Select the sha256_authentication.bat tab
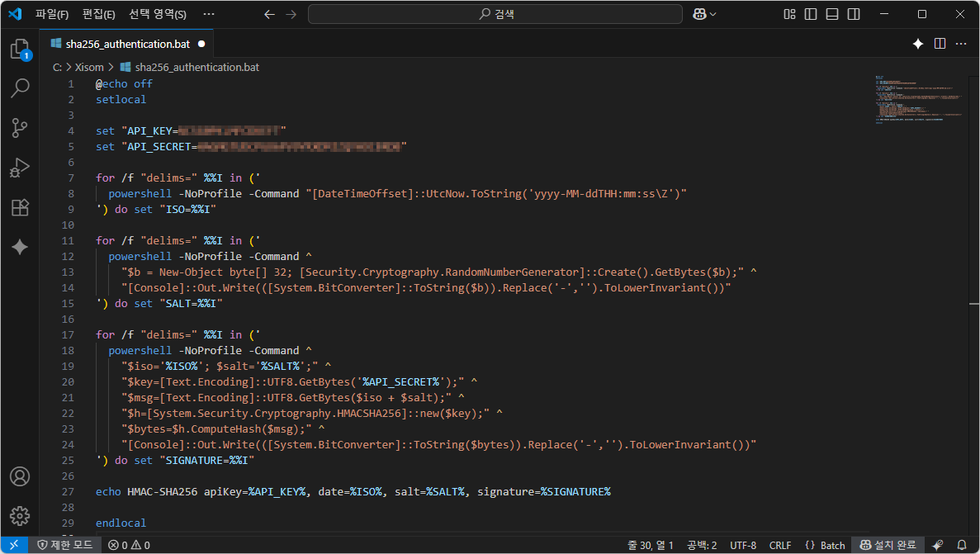The image size is (980, 554). (127, 44)
